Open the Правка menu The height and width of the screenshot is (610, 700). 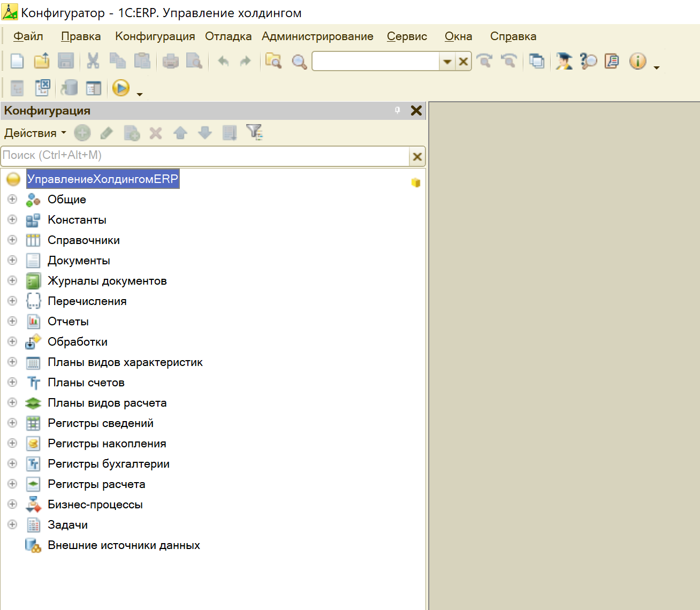pos(81,36)
